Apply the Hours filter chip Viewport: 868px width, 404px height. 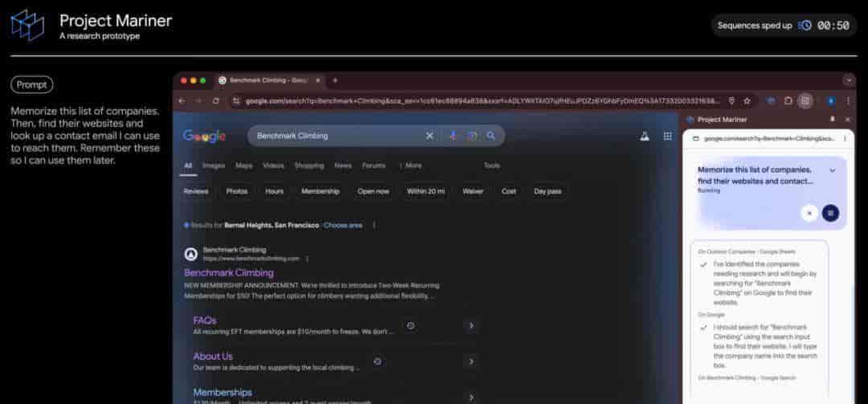tap(274, 191)
